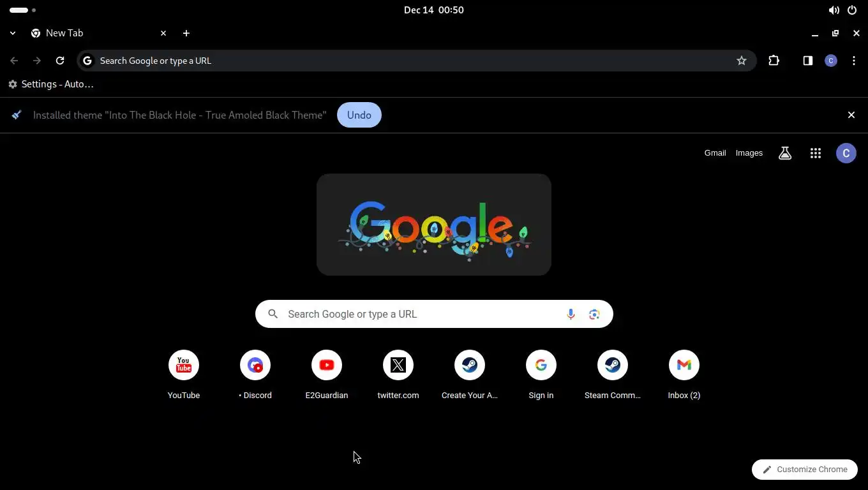Open the E2Guardian shortcut tile
The image size is (868, 490).
327,376
